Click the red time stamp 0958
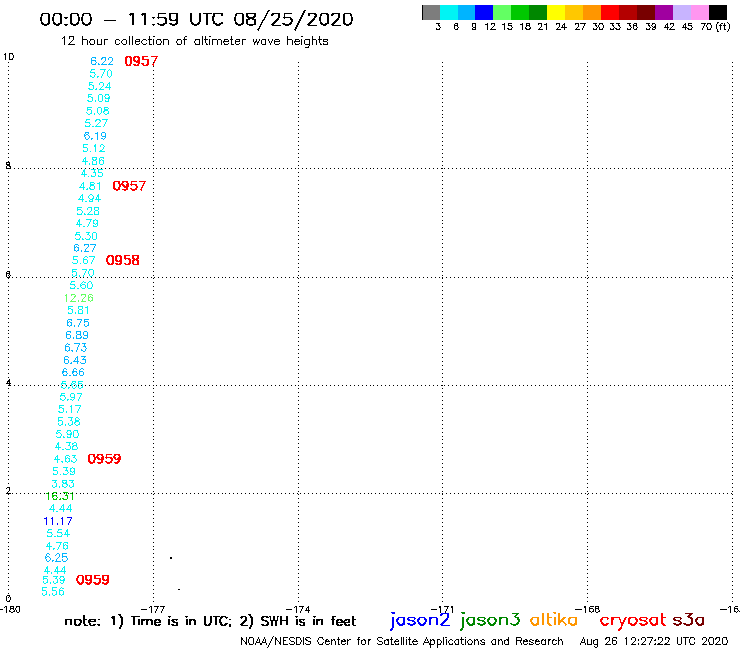 point(123,260)
